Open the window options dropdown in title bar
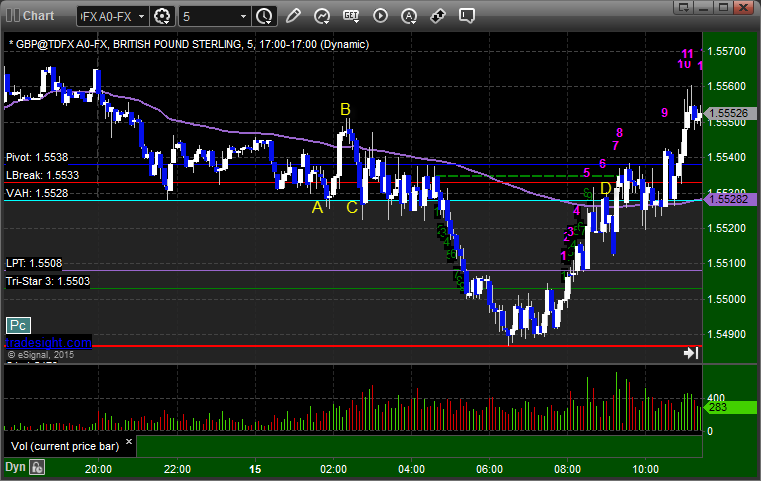The image size is (761, 481). [x=684, y=7]
